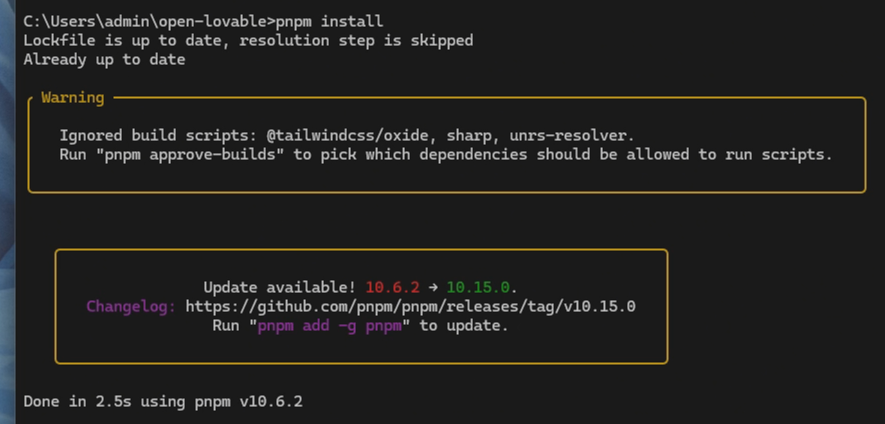Click the word "sharp" in ignored scripts
The height and width of the screenshot is (424, 885).
469,136
